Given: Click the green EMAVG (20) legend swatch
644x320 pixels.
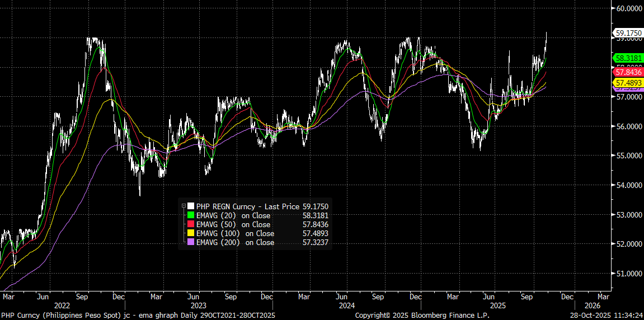Looking at the screenshot, I should pos(191,215).
